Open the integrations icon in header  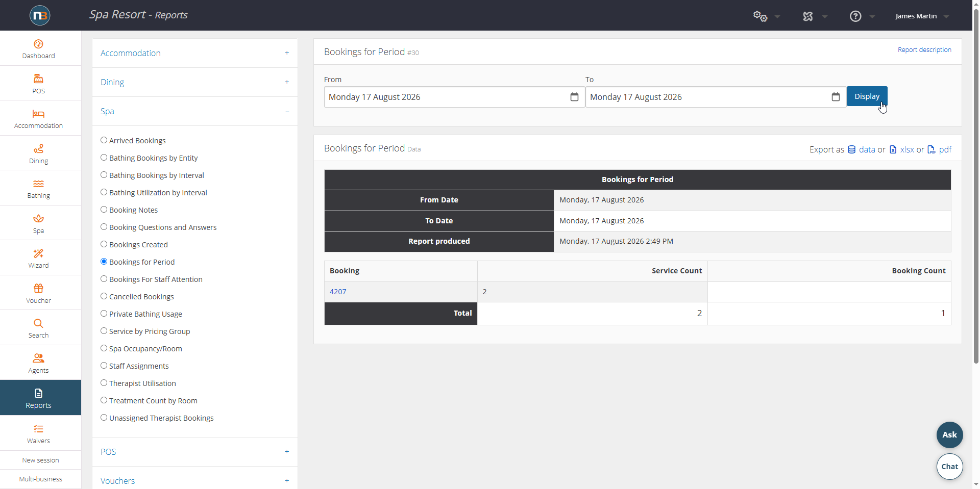(x=807, y=16)
